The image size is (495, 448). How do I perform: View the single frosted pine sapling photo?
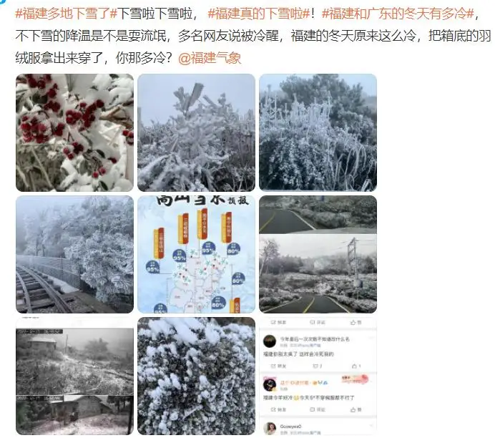pyautogui.click(x=197, y=132)
